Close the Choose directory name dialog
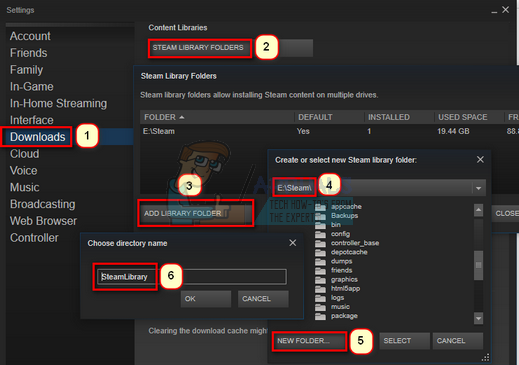 click(x=292, y=243)
